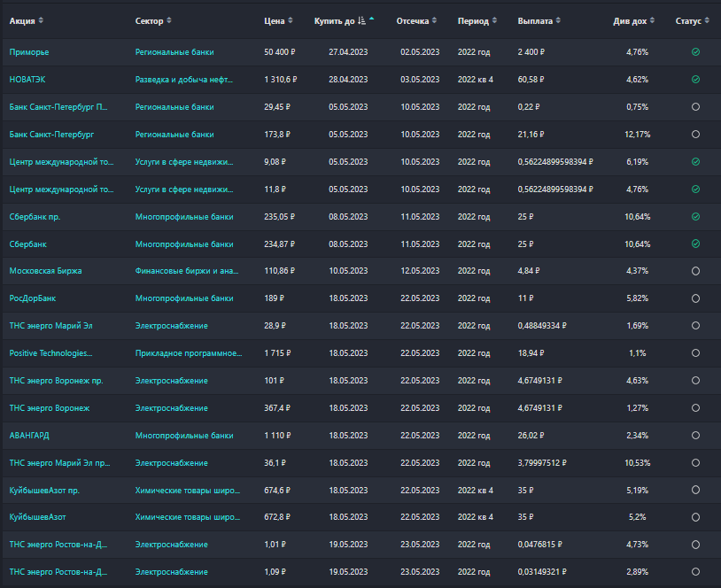Select payout value 0,03149321 ₽

[x=542, y=571]
